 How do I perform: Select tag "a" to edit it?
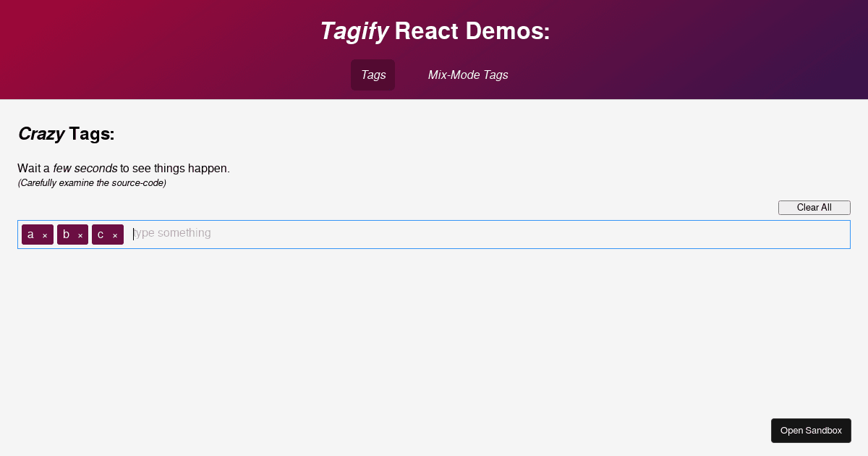[x=30, y=234]
